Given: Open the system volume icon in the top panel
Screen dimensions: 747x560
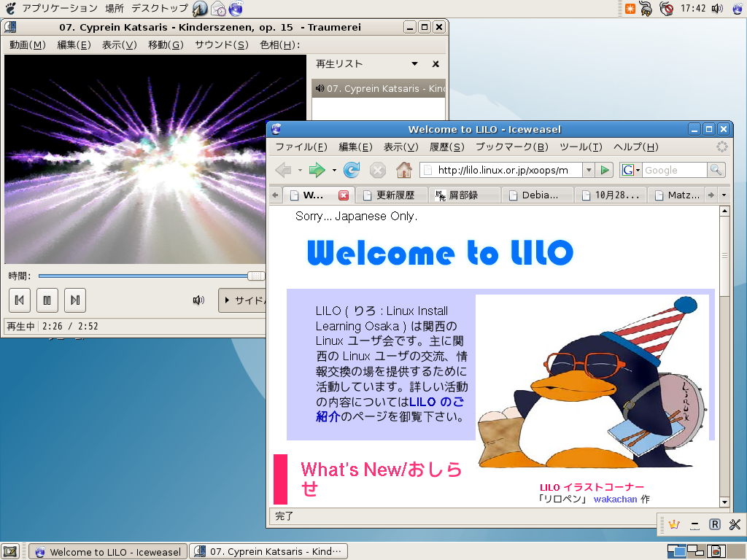Looking at the screenshot, I should point(717,8).
